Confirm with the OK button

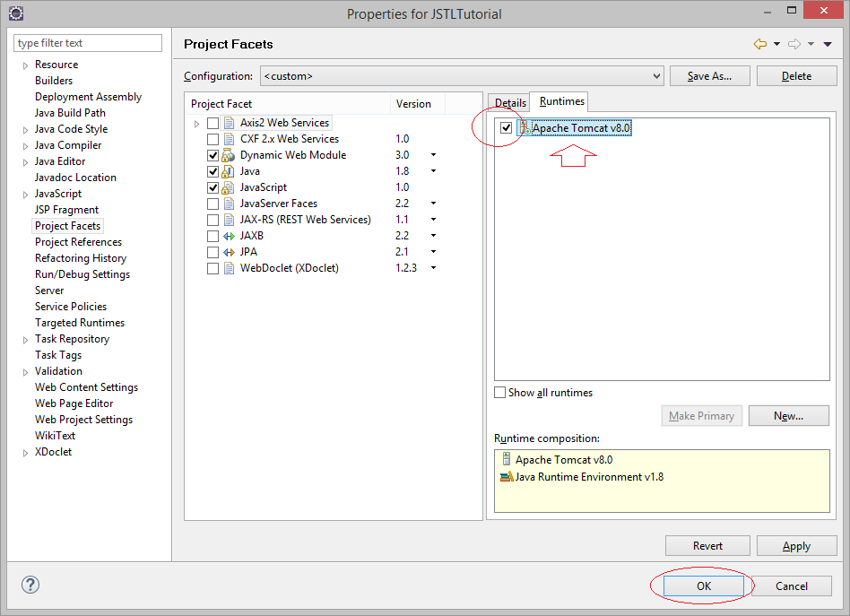click(x=704, y=586)
